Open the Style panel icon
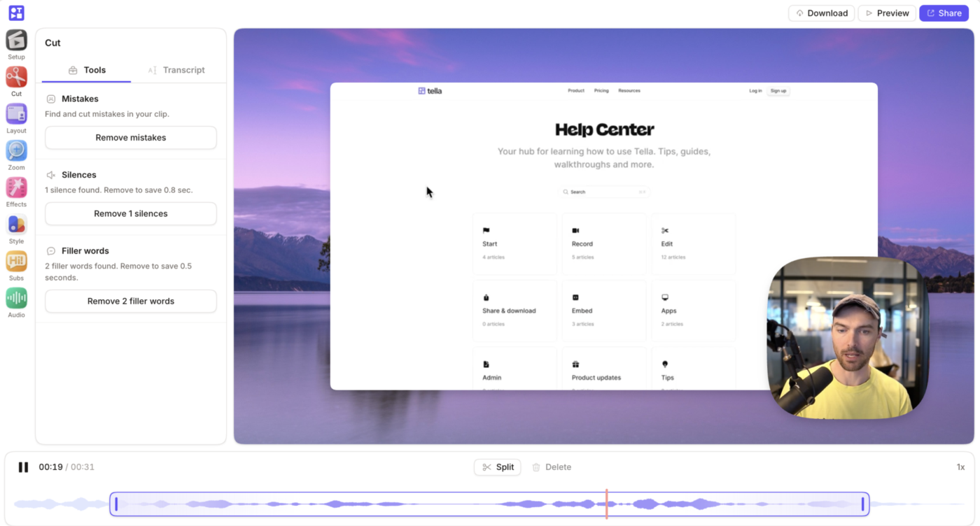This screenshot has width=980, height=526. [x=16, y=225]
